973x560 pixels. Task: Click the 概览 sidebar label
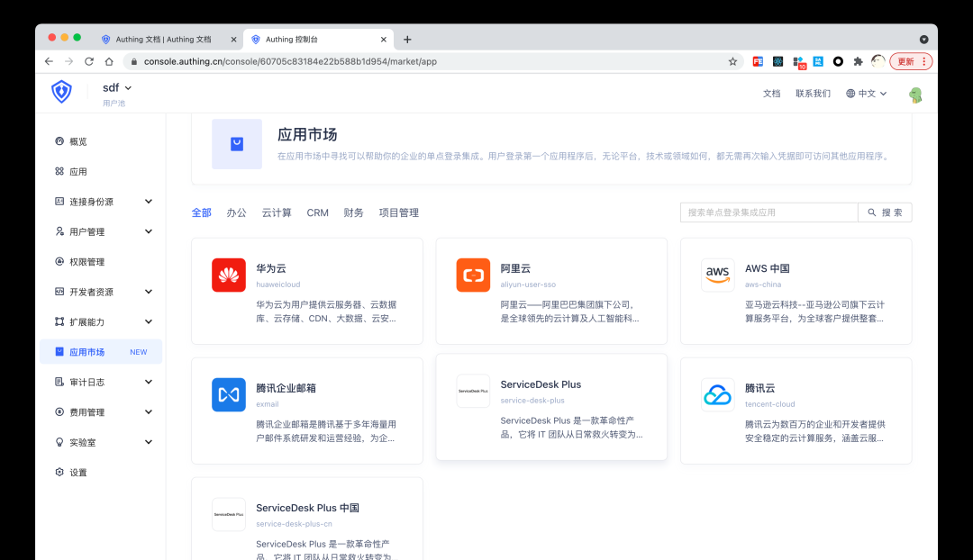pyautogui.click(x=78, y=141)
